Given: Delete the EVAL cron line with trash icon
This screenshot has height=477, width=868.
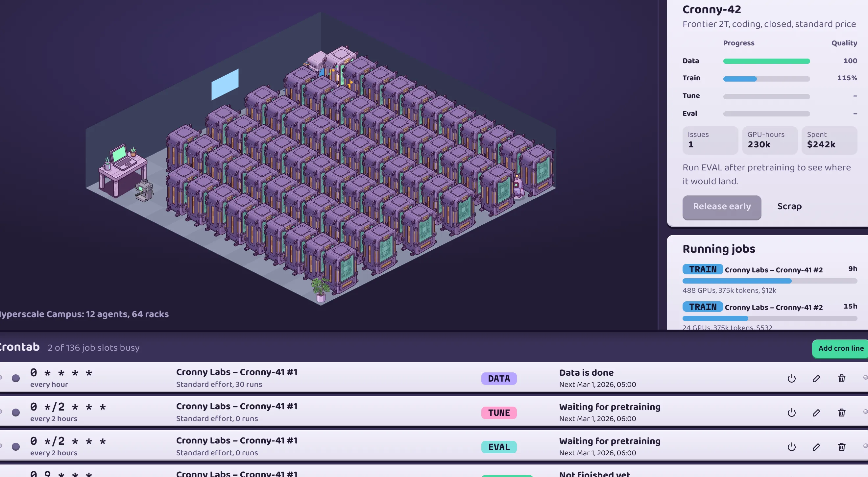Looking at the screenshot, I should click(841, 447).
